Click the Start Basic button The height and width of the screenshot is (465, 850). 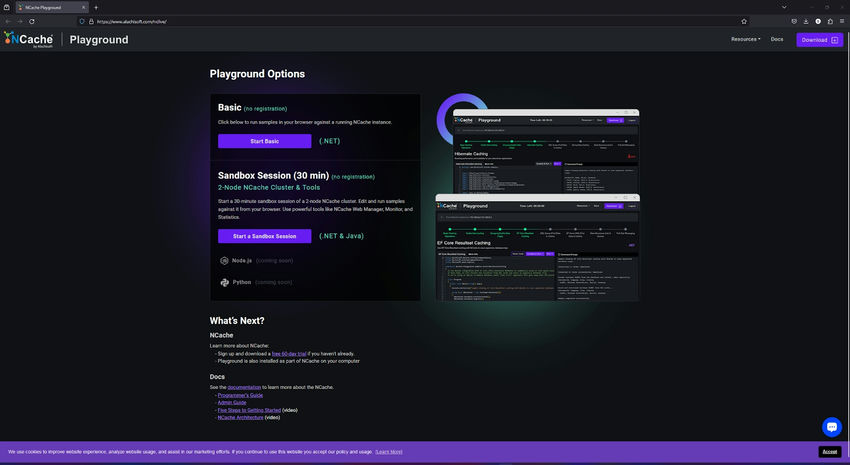pyautogui.click(x=265, y=141)
